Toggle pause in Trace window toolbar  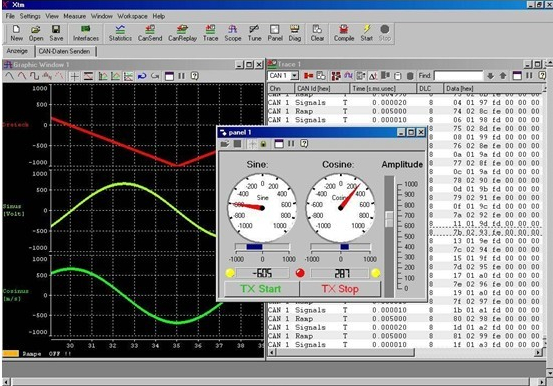click(x=529, y=76)
